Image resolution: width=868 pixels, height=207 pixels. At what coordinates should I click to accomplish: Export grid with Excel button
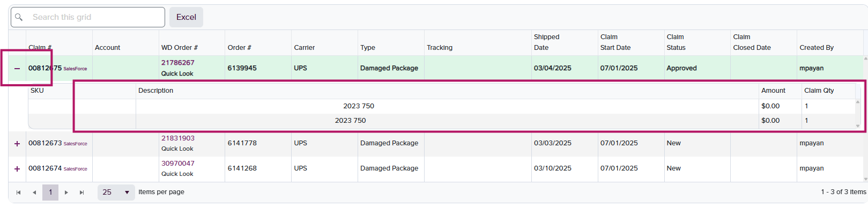click(186, 17)
